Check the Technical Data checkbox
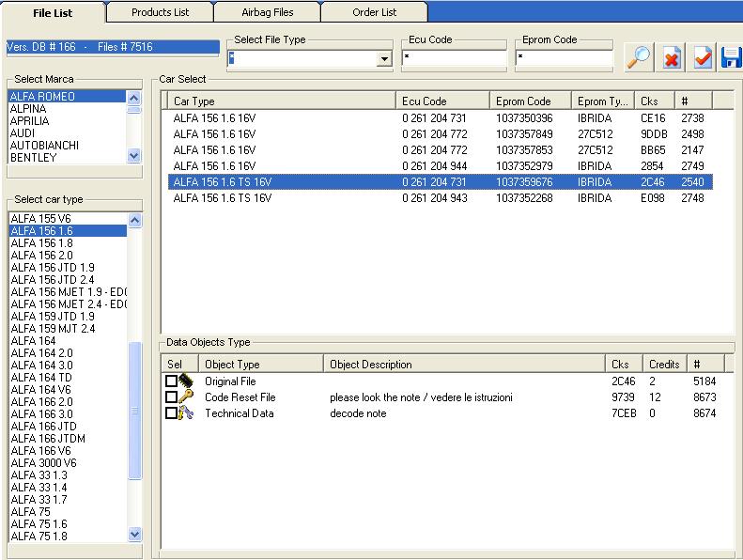Viewport: 743px width, 560px height. [x=171, y=413]
